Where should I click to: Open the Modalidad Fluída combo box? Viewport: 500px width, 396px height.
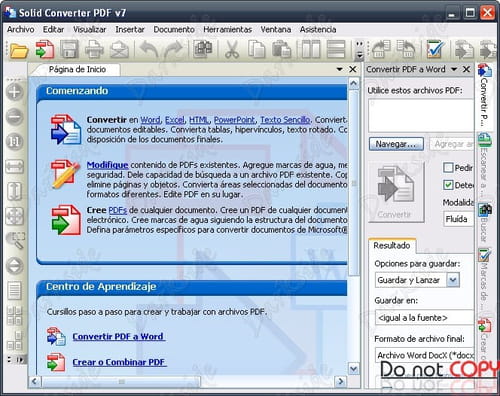(459, 219)
